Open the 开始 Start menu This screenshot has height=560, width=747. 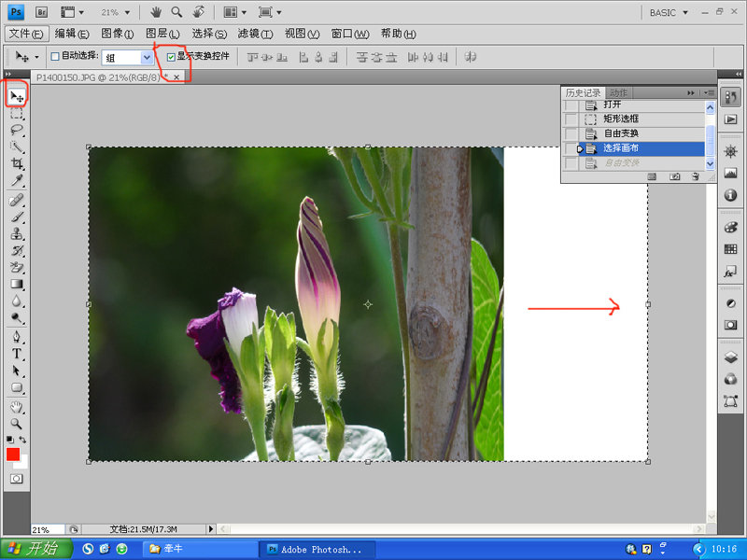[35, 549]
